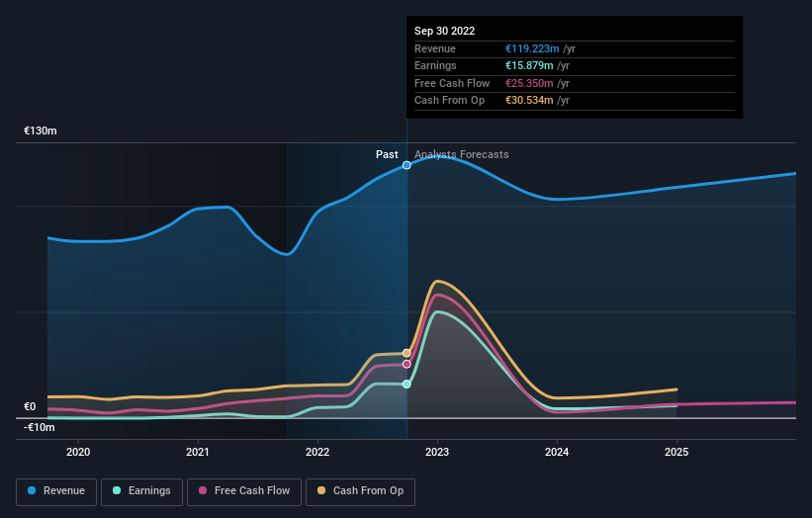812x518 pixels.
Task: Click the 2021 x-axis label
Action: [198, 452]
